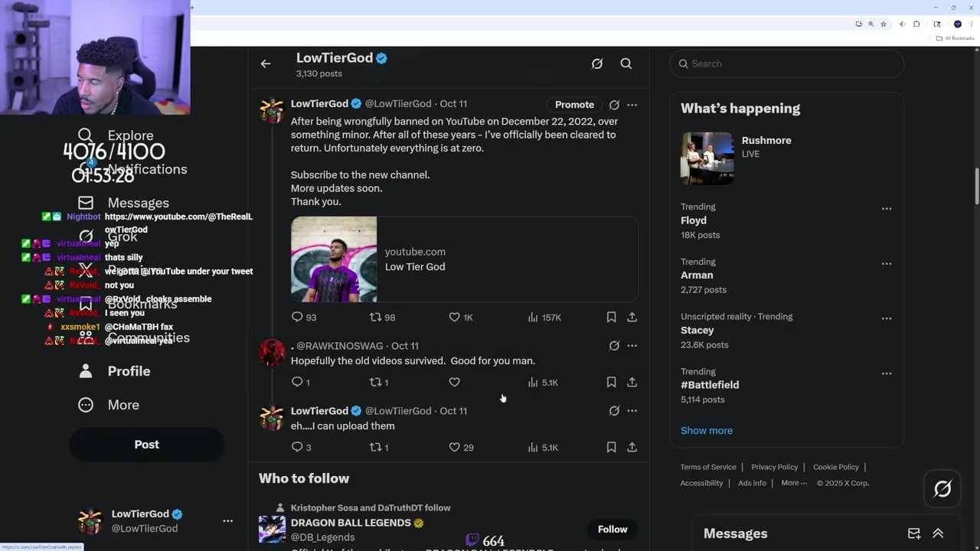The image size is (980, 551).
Task: Focus the Search input field
Action: [x=787, y=64]
